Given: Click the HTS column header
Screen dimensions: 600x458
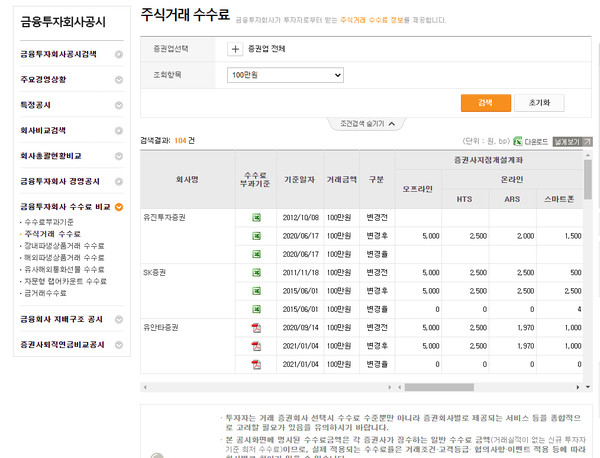Looking at the screenshot, I should (465, 199).
